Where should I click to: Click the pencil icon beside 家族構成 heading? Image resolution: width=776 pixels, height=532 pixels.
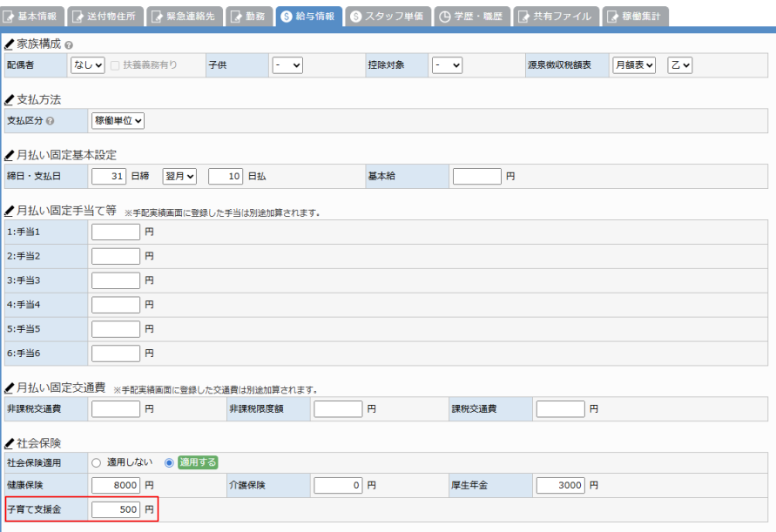(9, 44)
